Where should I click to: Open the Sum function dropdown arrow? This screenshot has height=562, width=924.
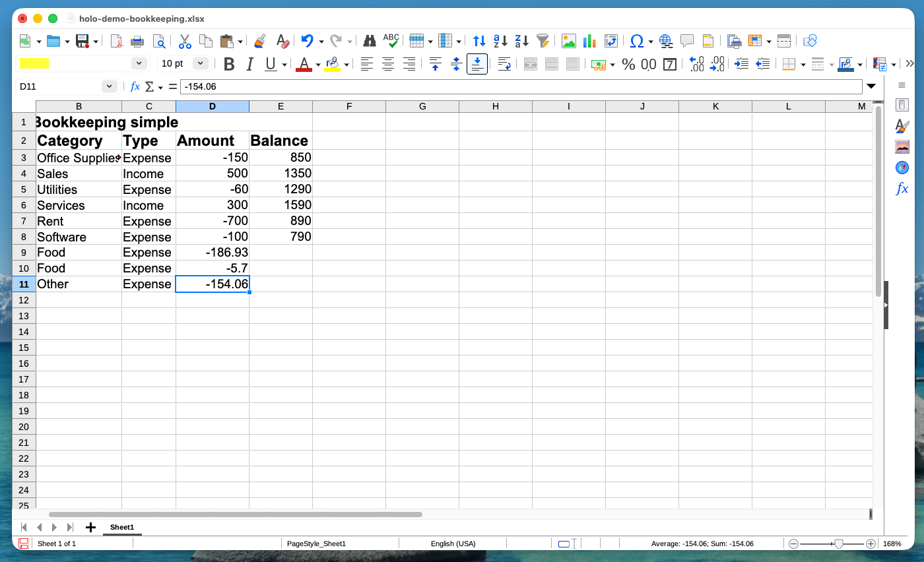pos(160,87)
